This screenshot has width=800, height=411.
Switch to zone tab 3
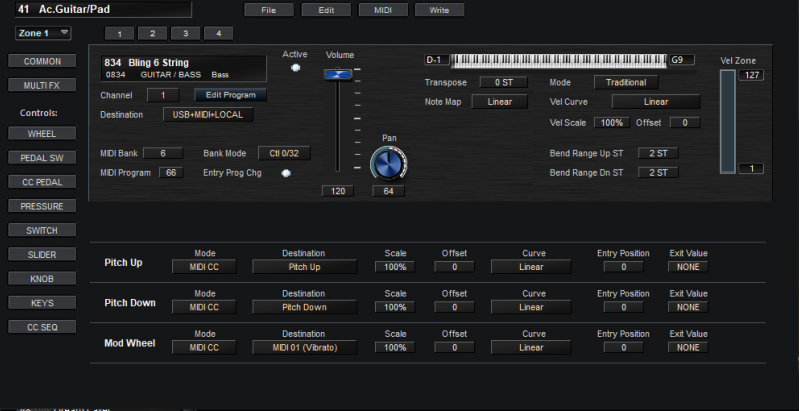(x=183, y=33)
